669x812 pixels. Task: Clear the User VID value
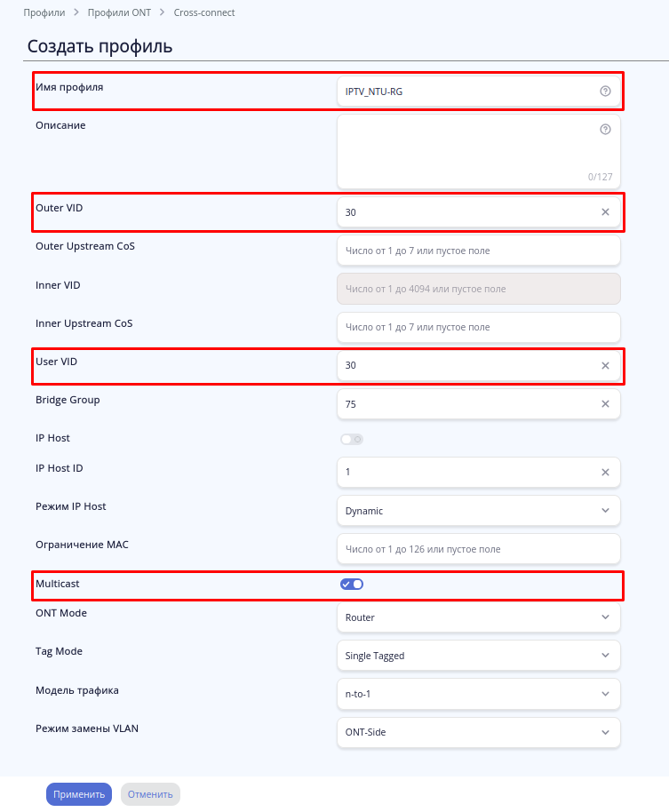point(605,365)
